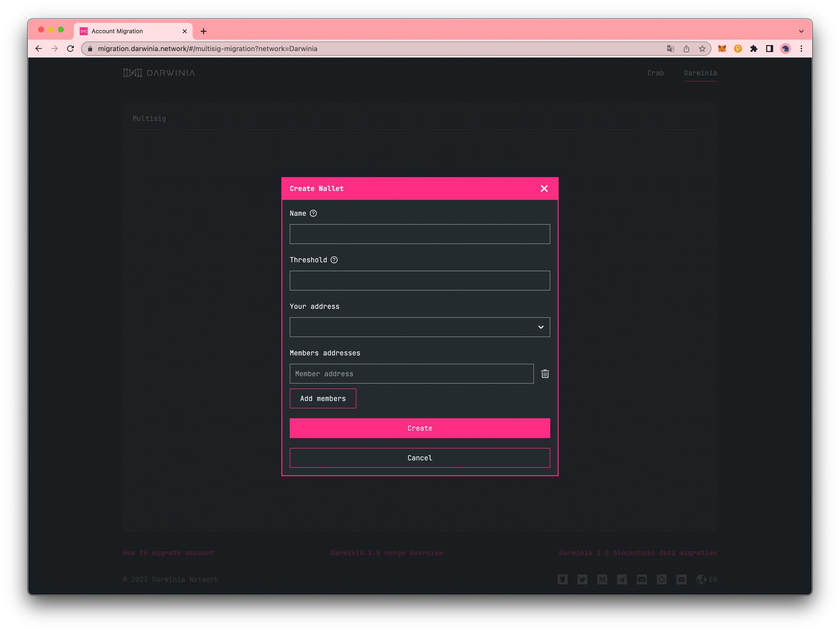
Task: Click the Member address input field
Action: coord(411,373)
